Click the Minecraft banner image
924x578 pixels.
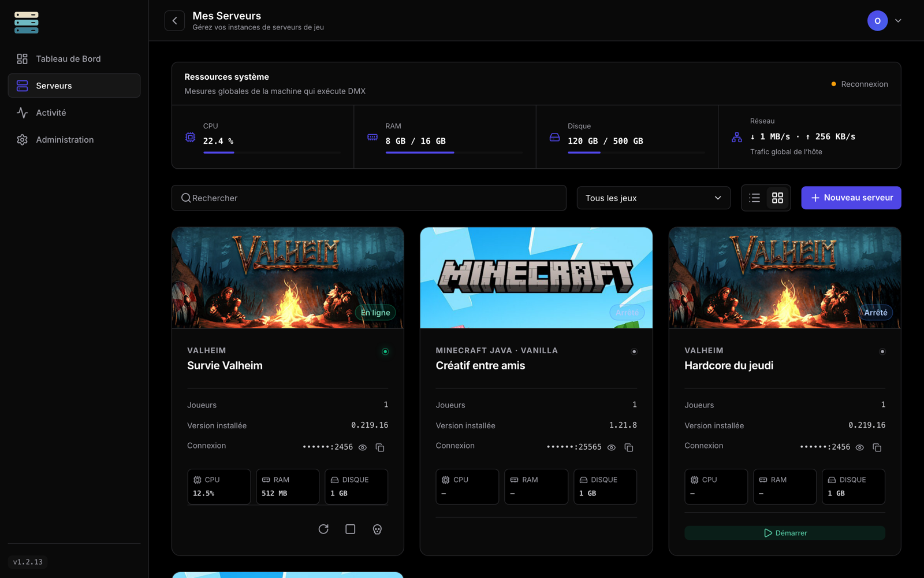(x=536, y=277)
